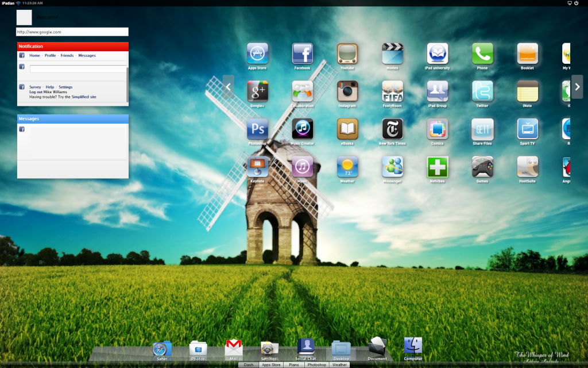Open the Friends link
The width and height of the screenshot is (588, 368).
coord(67,55)
